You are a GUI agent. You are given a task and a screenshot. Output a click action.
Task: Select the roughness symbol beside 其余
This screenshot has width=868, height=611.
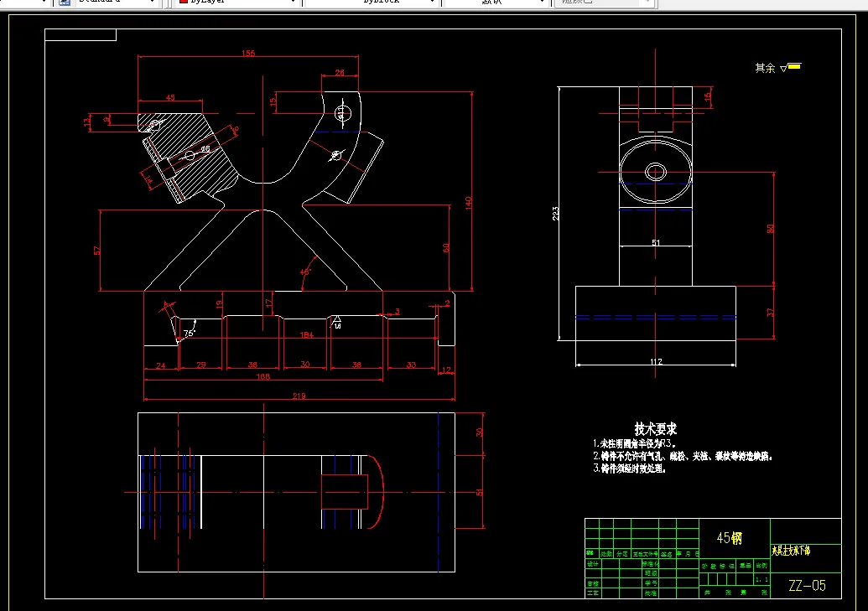791,67
